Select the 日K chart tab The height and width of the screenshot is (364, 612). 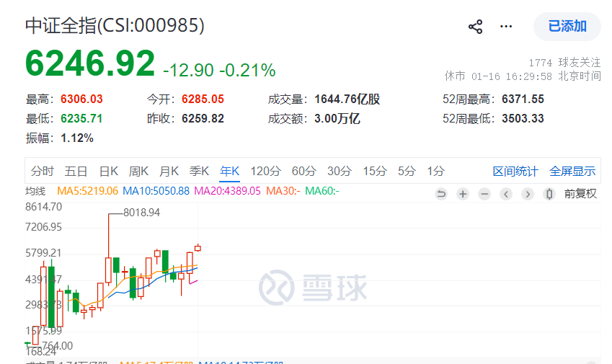[x=109, y=171]
